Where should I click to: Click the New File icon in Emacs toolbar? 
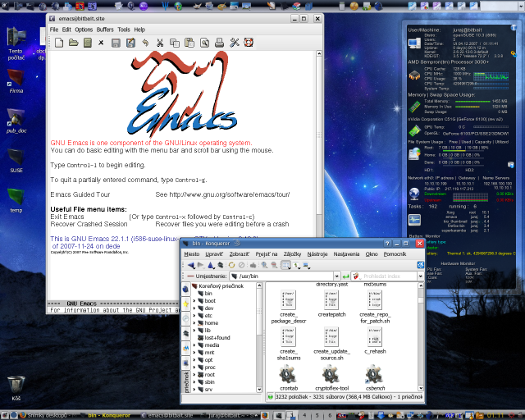59,43
